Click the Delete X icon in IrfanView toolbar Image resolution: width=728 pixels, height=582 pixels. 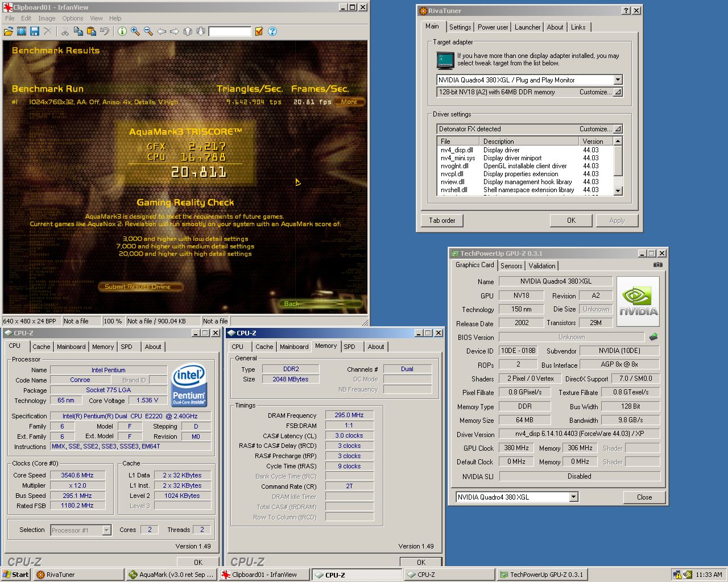point(48,31)
